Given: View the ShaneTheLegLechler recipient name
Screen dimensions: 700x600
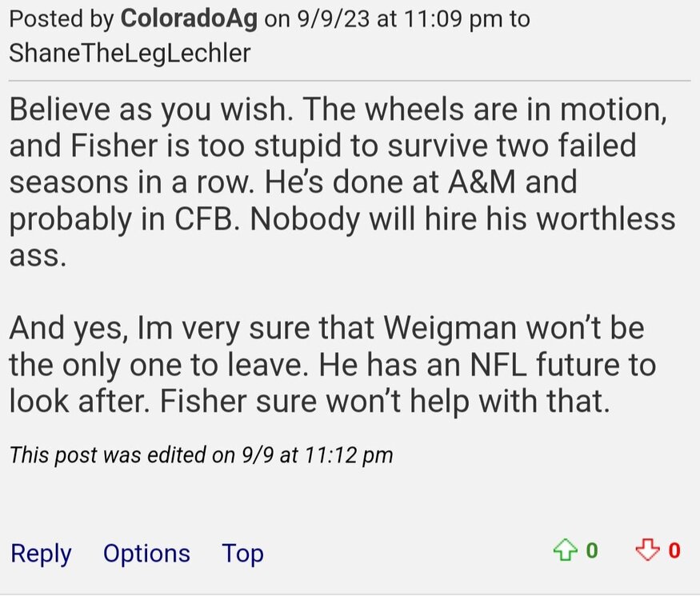Looking at the screenshot, I should tap(129, 52).
